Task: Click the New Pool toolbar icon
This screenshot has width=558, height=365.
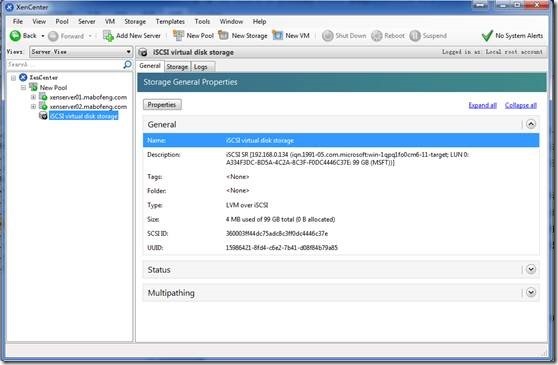Action: [x=178, y=35]
